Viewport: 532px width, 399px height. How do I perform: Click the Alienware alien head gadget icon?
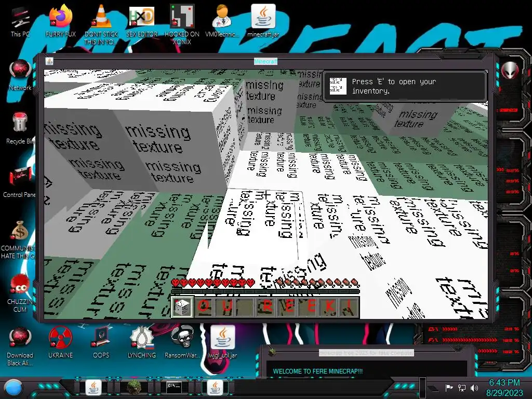click(x=510, y=70)
